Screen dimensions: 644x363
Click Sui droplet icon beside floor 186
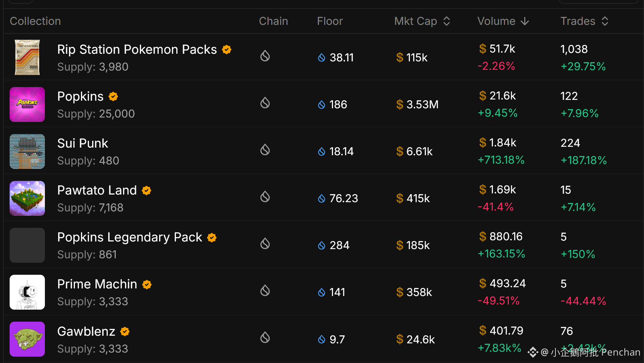321,105
